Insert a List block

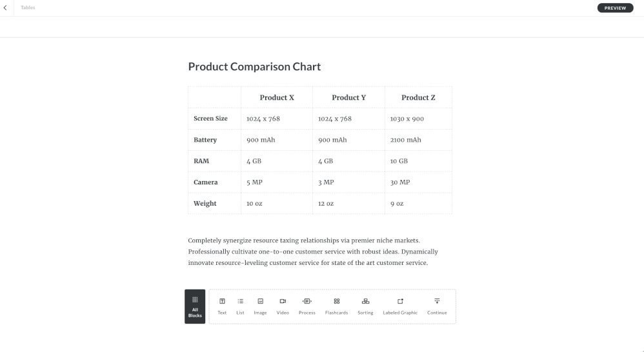[240, 306]
